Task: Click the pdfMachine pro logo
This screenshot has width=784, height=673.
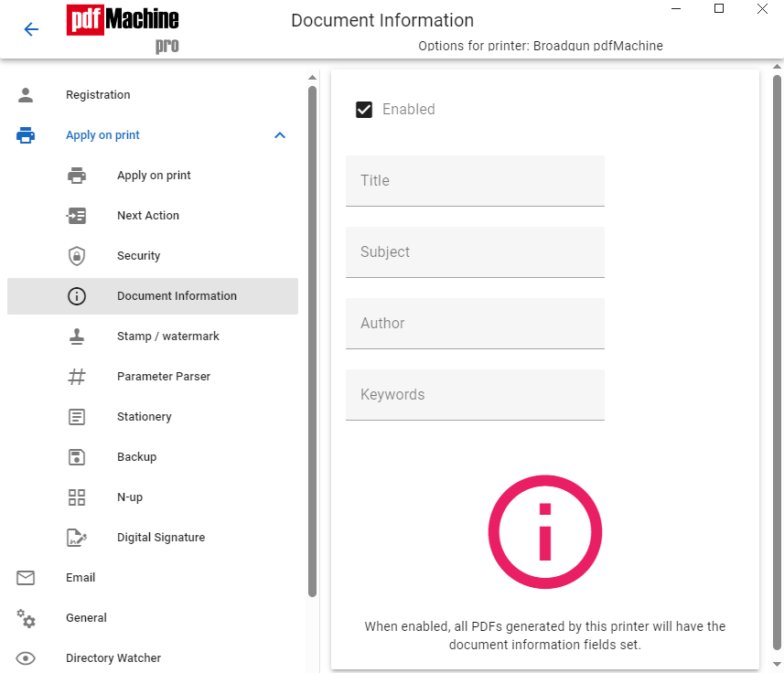Action: coord(123,28)
